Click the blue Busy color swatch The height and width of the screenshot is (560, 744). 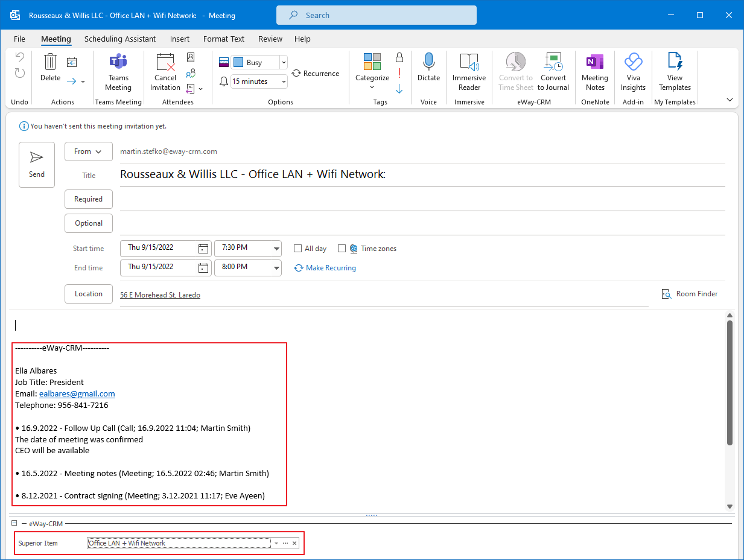[x=238, y=62]
